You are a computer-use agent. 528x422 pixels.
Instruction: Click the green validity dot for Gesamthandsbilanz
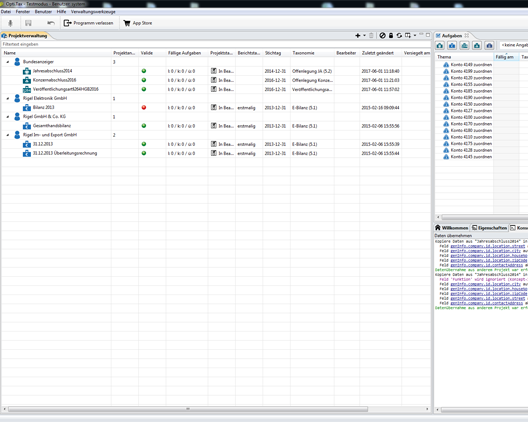[144, 126]
